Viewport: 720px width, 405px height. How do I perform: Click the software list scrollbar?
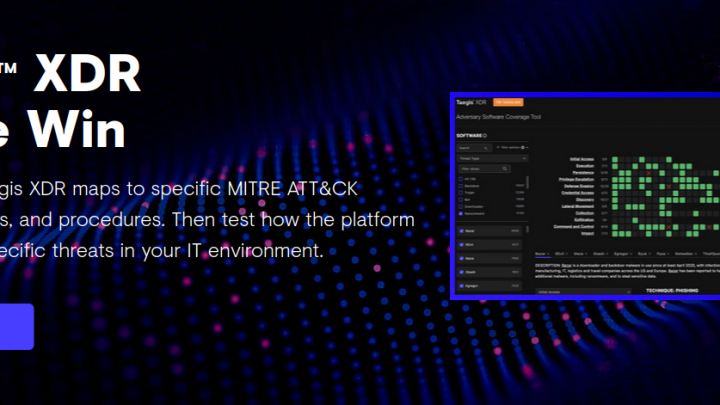[527, 229]
